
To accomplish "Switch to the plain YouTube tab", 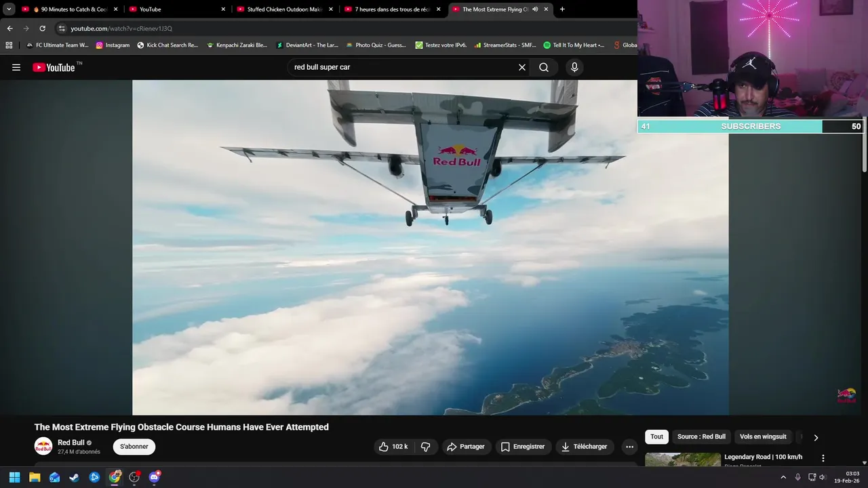I will (176, 9).
